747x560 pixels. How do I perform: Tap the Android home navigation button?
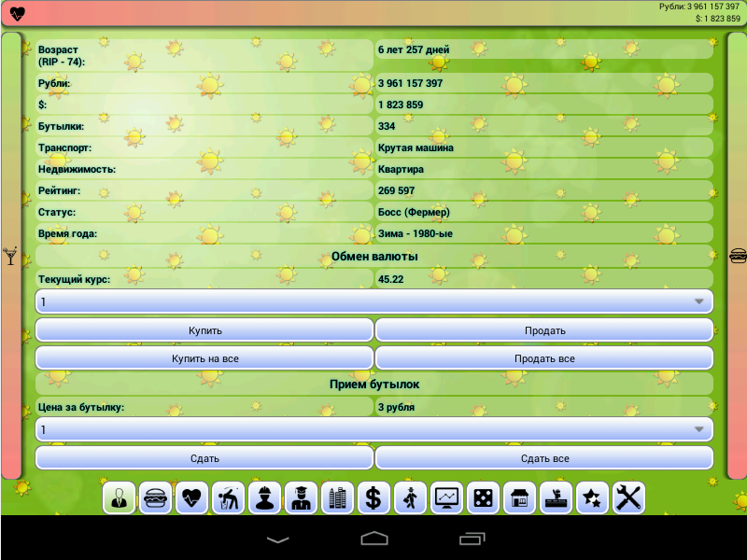click(374, 539)
